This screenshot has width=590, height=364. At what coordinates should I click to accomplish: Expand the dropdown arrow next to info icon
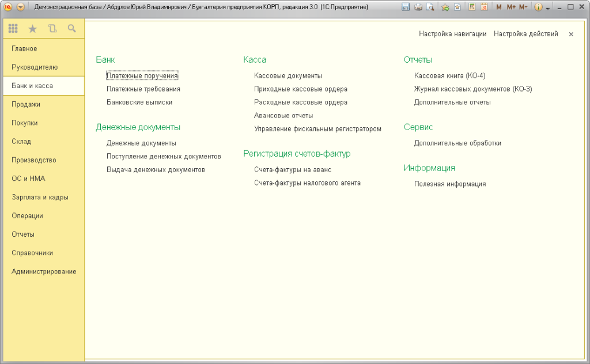548,8
